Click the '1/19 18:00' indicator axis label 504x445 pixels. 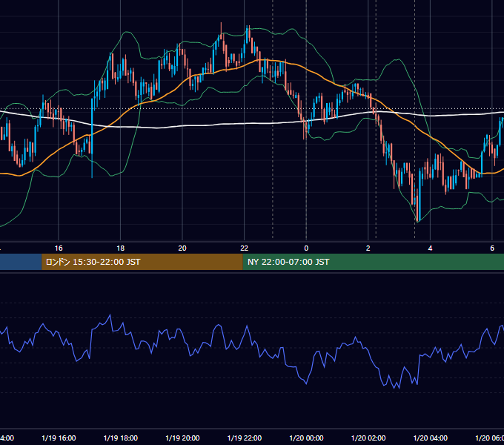click(x=121, y=438)
